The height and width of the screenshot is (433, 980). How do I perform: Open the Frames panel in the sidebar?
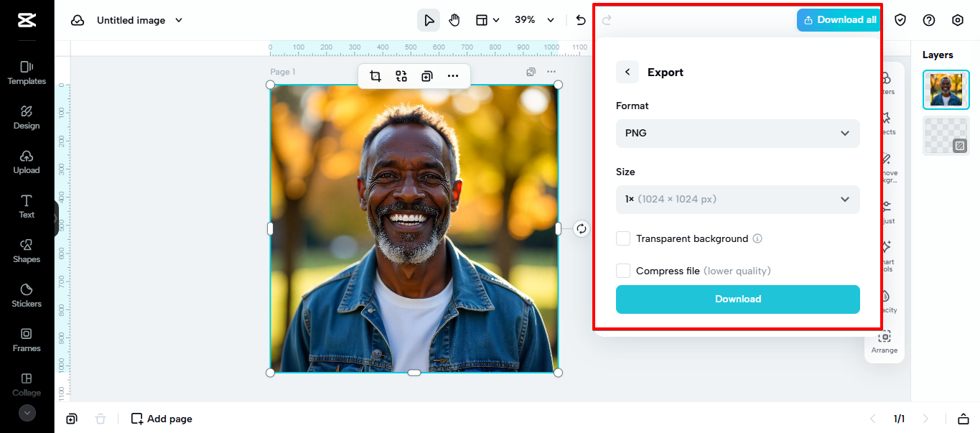(x=27, y=340)
